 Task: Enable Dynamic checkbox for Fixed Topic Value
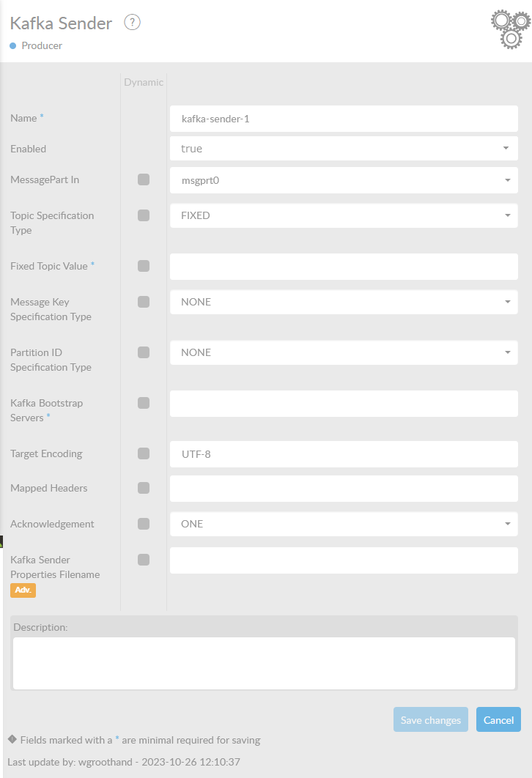(144, 266)
